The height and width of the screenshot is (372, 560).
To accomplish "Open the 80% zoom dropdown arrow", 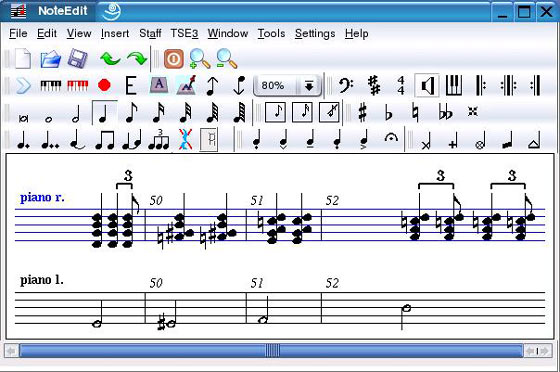I will coord(309,86).
